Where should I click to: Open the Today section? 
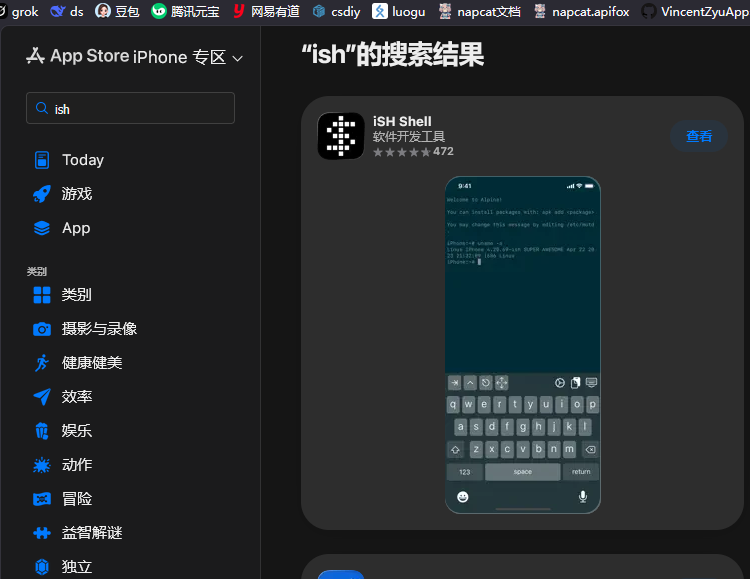click(x=68, y=160)
